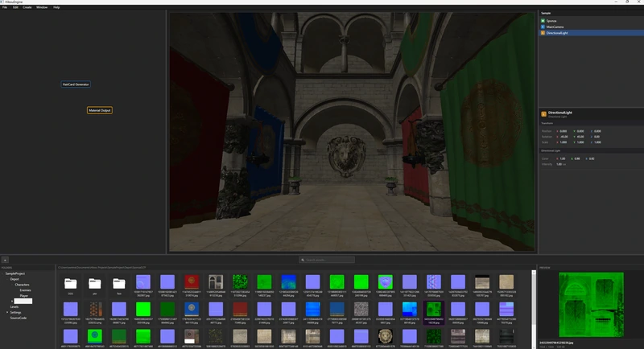Edit light Color R value
Image resolution: width=644 pixels, height=349 pixels.
[563, 158]
